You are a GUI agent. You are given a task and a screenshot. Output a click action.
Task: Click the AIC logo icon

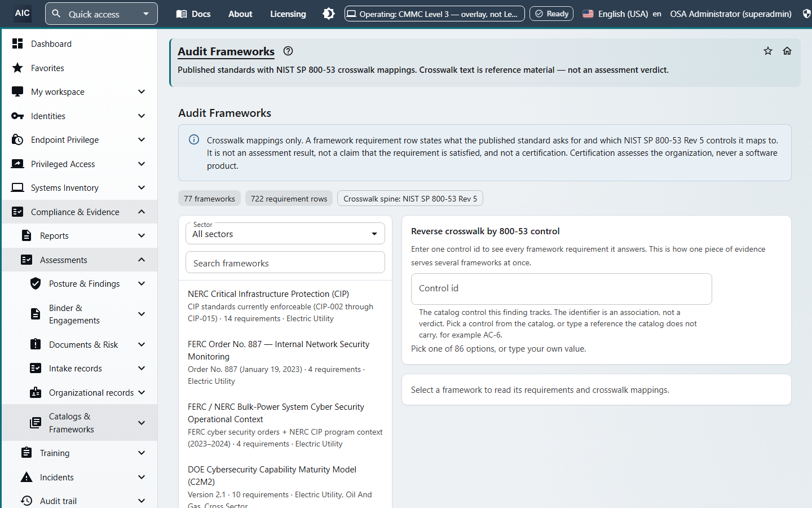[23, 13]
